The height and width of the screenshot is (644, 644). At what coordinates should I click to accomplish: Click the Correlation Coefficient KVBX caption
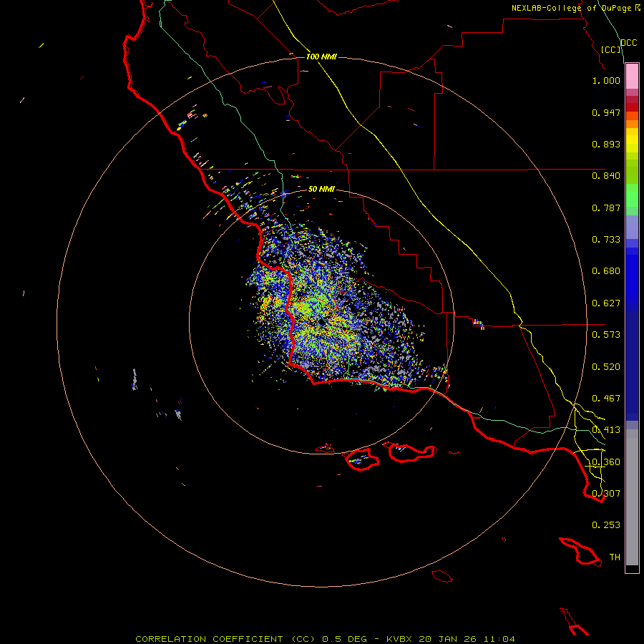325,639
